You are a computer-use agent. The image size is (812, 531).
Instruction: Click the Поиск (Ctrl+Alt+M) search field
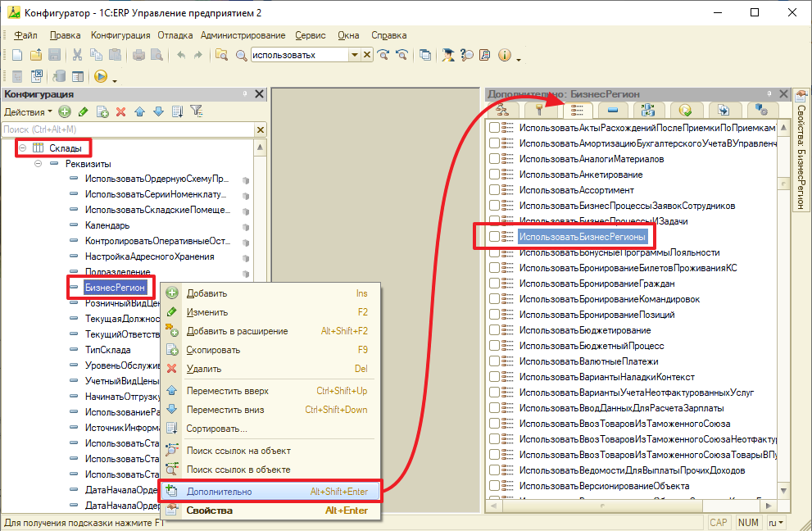click(x=129, y=129)
